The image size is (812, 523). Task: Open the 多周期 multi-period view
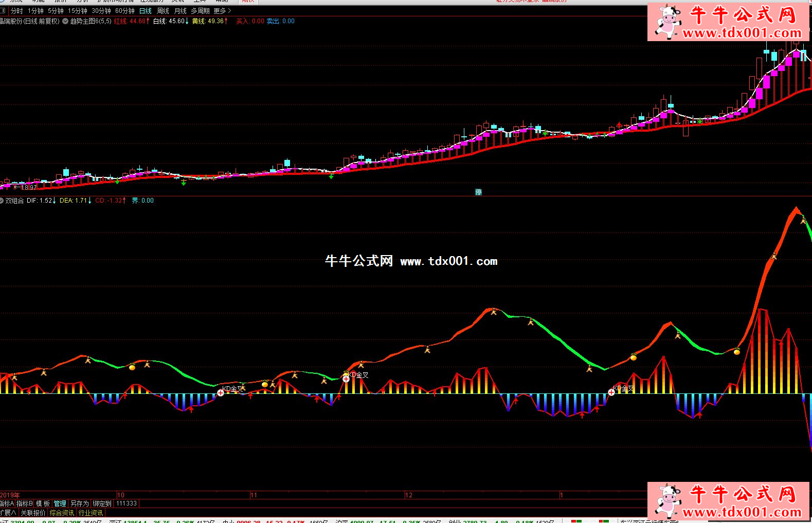click(x=200, y=11)
